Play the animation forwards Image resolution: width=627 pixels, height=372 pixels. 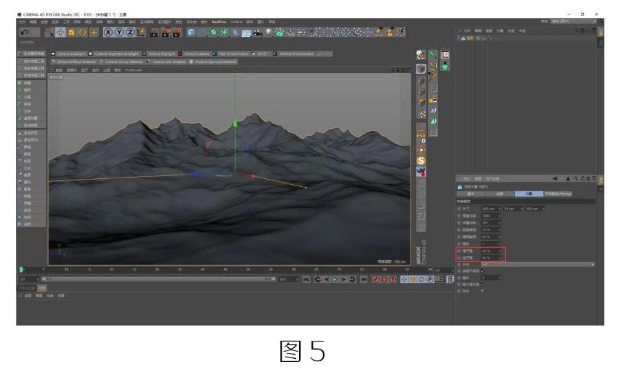coord(335,280)
